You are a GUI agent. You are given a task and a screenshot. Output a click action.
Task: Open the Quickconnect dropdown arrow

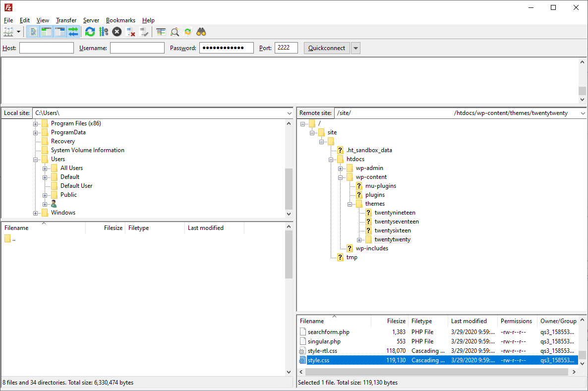click(x=355, y=48)
